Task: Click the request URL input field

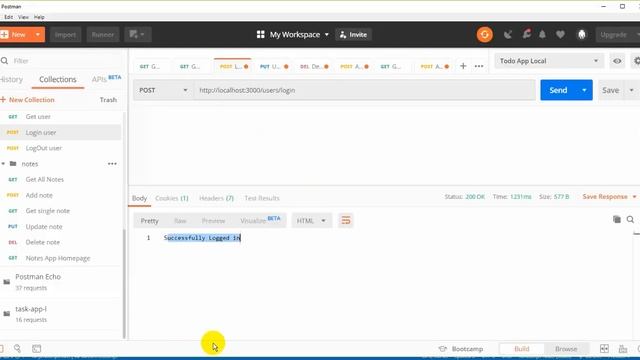Action: (x=364, y=90)
